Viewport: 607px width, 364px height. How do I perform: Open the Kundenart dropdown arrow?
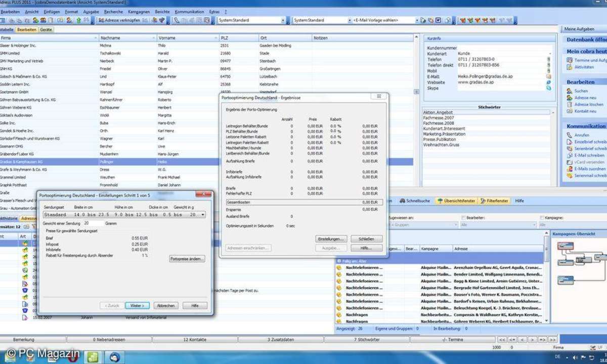[x=550, y=53]
